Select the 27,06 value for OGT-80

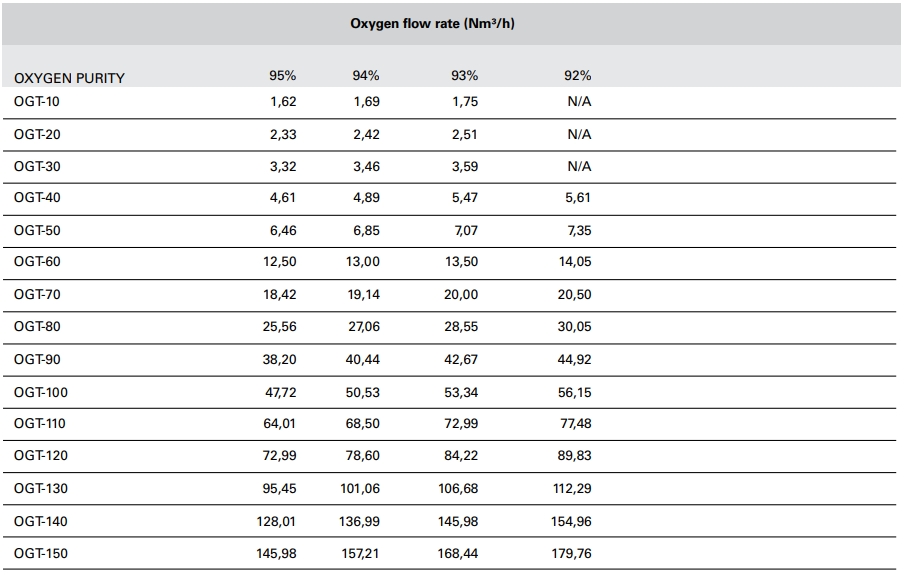coord(362,327)
